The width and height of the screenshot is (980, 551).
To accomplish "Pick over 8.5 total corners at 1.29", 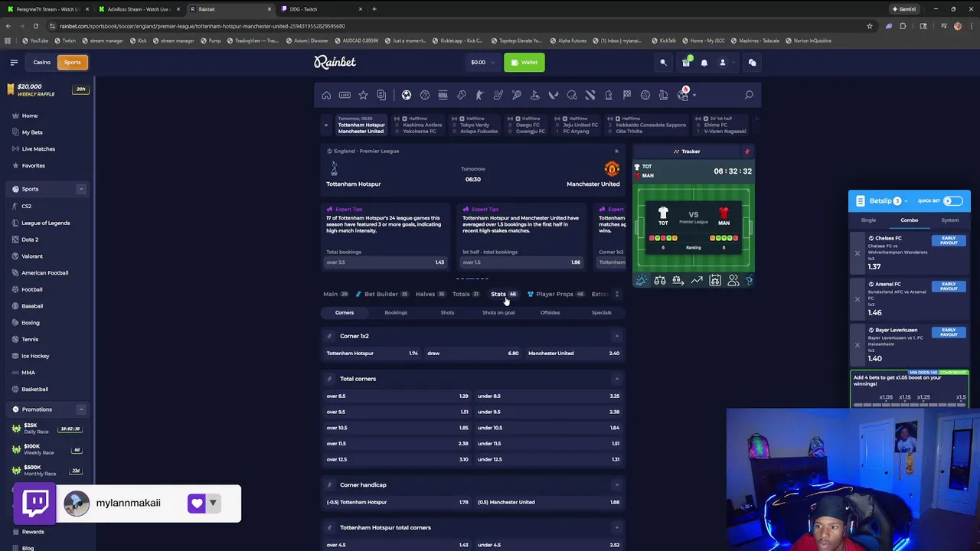I will [x=397, y=396].
